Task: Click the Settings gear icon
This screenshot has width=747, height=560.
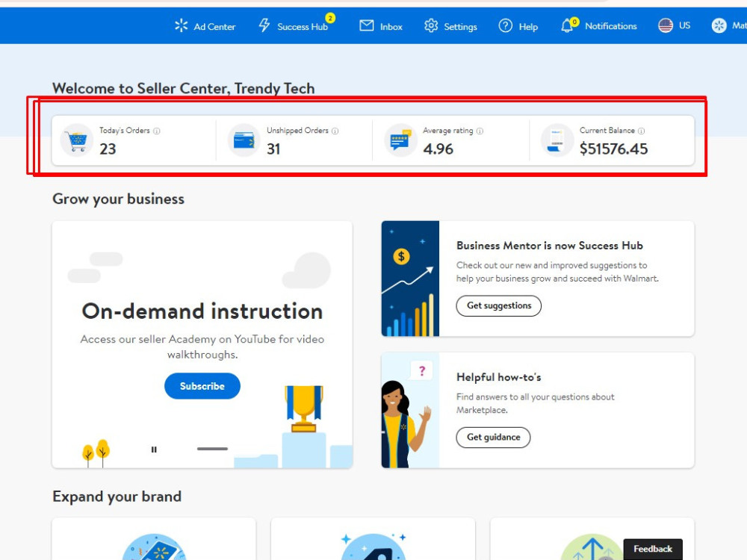Action: pyautogui.click(x=431, y=25)
